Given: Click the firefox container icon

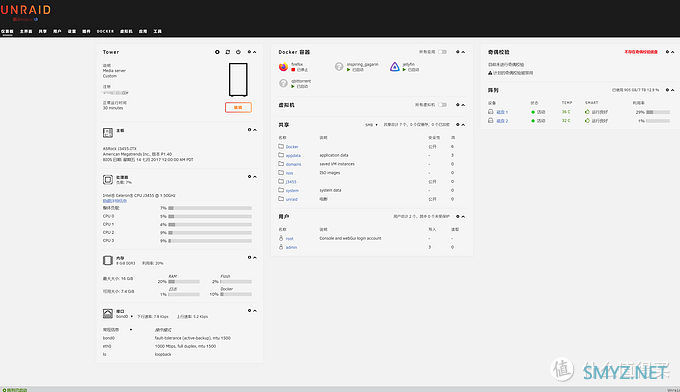Looking at the screenshot, I should 283,67.
